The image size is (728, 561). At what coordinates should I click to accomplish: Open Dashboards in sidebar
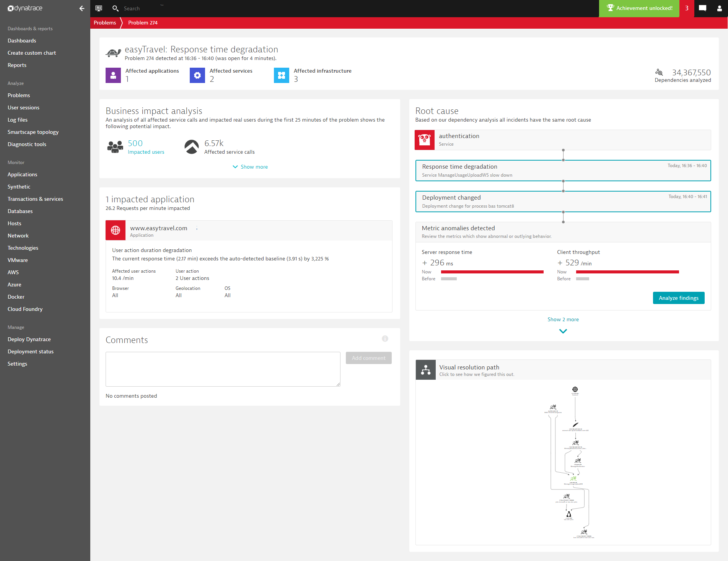22,41
